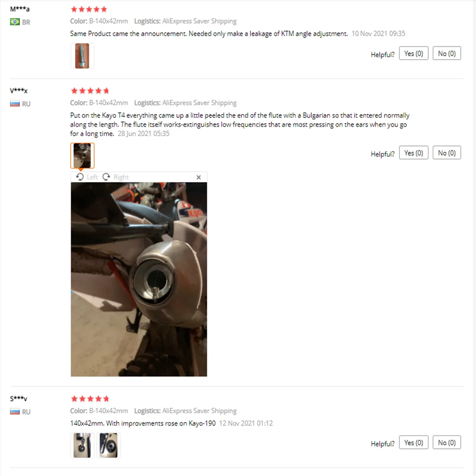The height and width of the screenshot is (476, 476).
Task: Click the Brazil flag icon
Action: pyautogui.click(x=15, y=22)
